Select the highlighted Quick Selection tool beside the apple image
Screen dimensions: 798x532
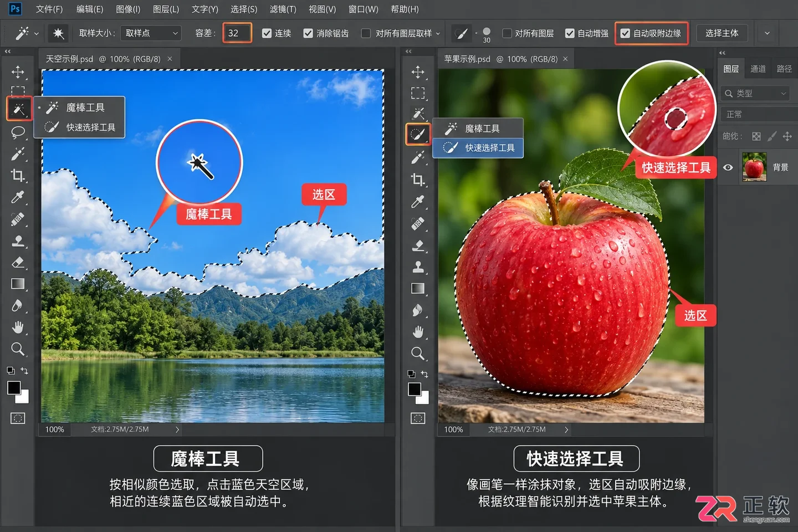pyautogui.click(x=418, y=134)
